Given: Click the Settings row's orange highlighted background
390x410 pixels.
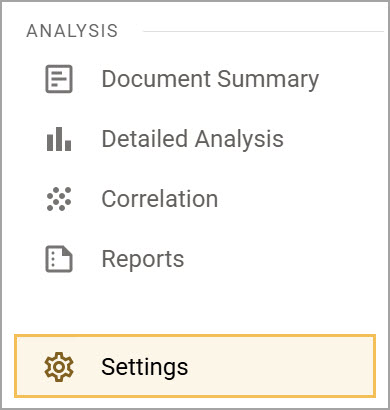Looking at the screenshot, I should 283,366.
